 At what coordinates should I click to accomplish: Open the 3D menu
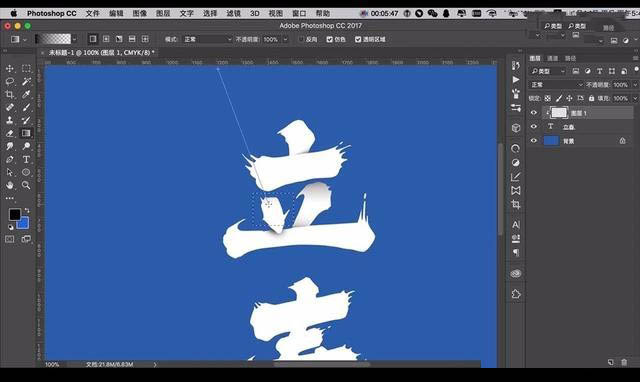[x=255, y=13]
